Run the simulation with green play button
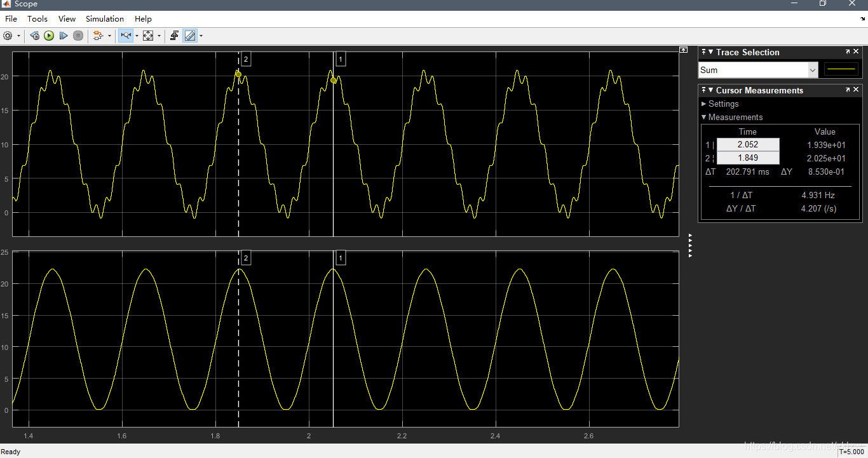 click(x=49, y=36)
